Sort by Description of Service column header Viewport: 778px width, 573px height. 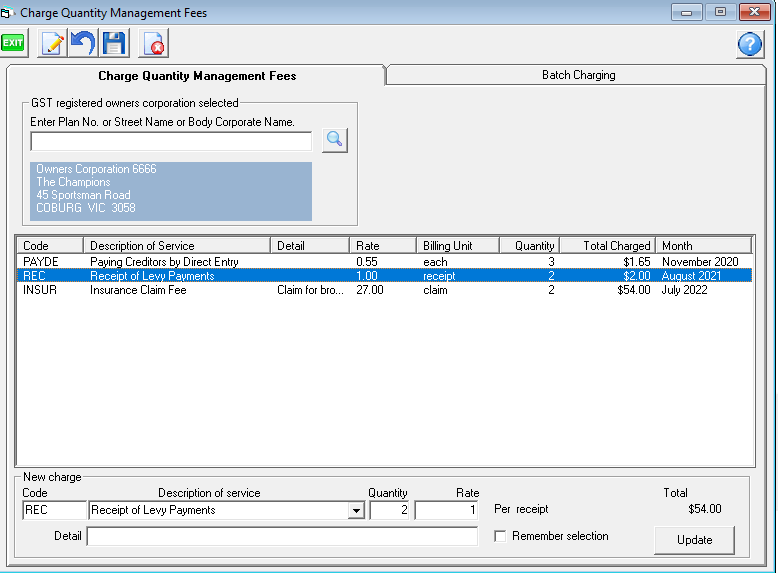click(177, 246)
